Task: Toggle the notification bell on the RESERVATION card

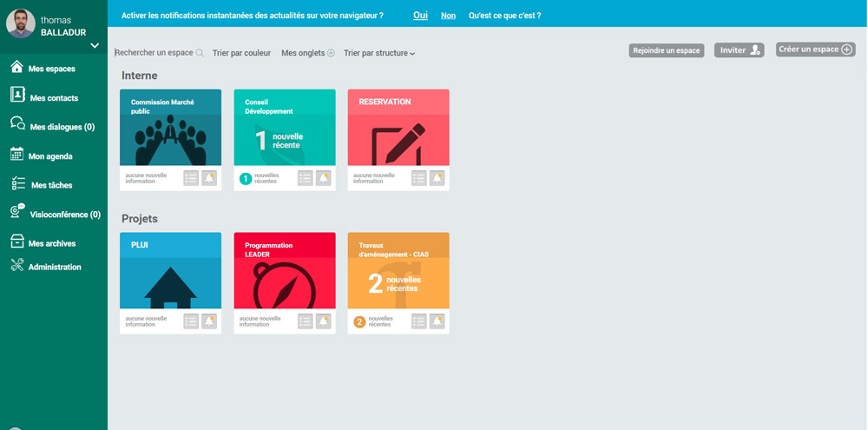Action: [437, 178]
